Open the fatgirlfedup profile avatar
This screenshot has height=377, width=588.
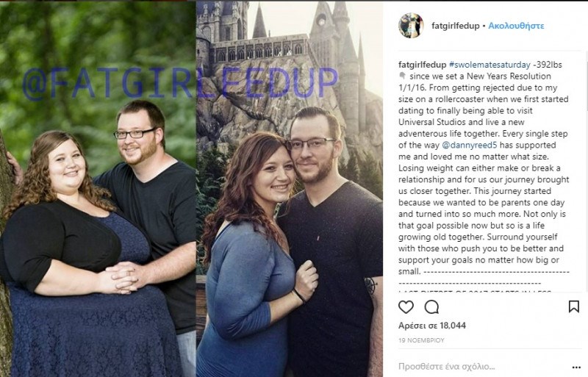pyautogui.click(x=411, y=26)
